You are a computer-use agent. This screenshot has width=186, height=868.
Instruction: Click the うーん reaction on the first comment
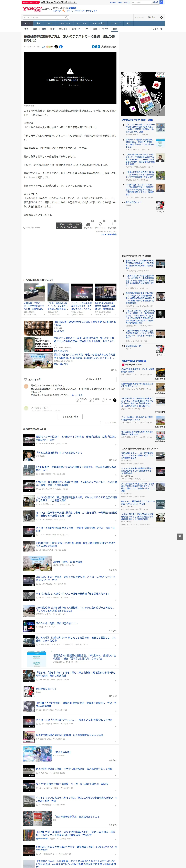[x=107, y=400]
